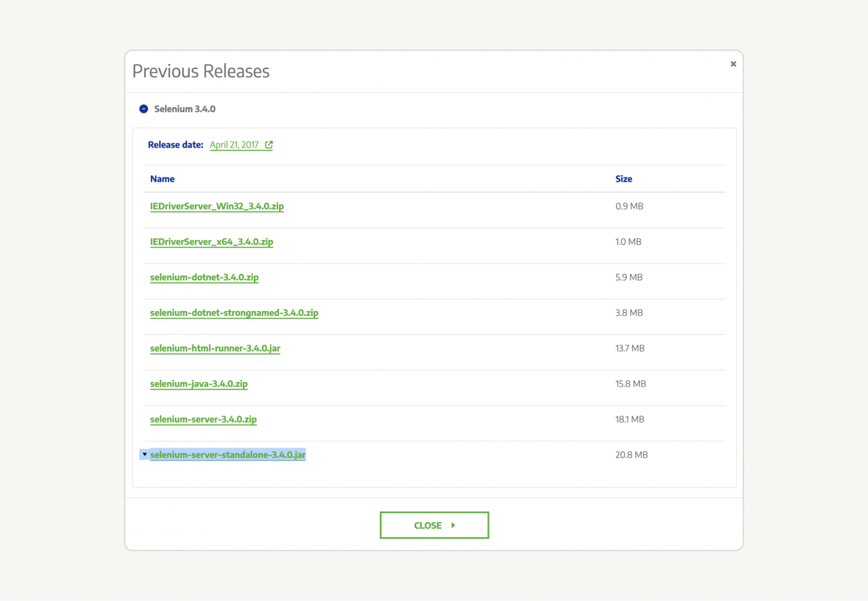Image resolution: width=868 pixels, height=601 pixels.
Task: Select the 3.8 MB size value
Action: point(629,313)
